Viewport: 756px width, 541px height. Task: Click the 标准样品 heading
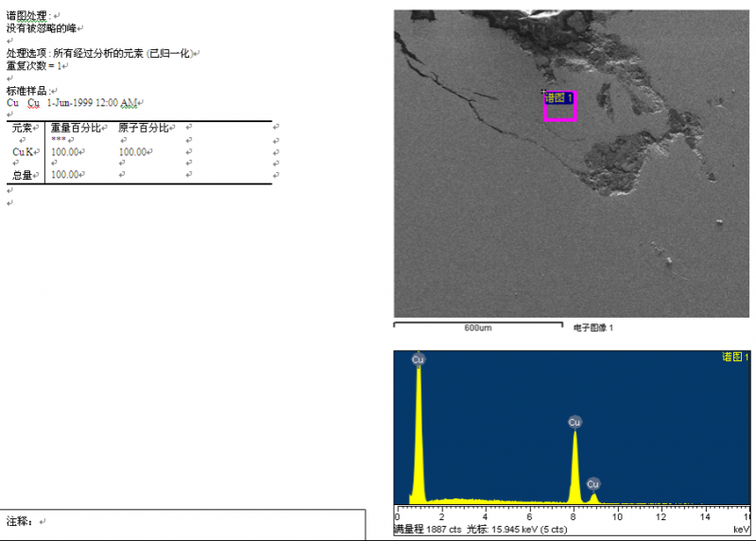[x=26, y=90]
